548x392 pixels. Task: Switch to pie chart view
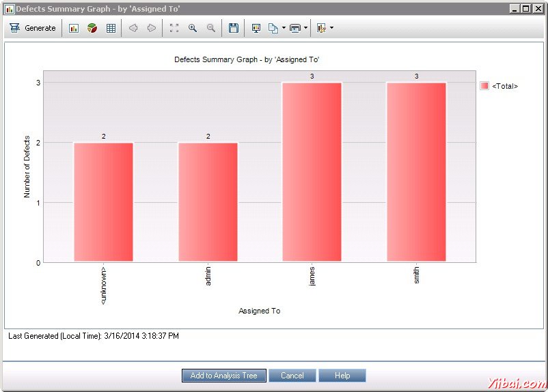click(92, 28)
